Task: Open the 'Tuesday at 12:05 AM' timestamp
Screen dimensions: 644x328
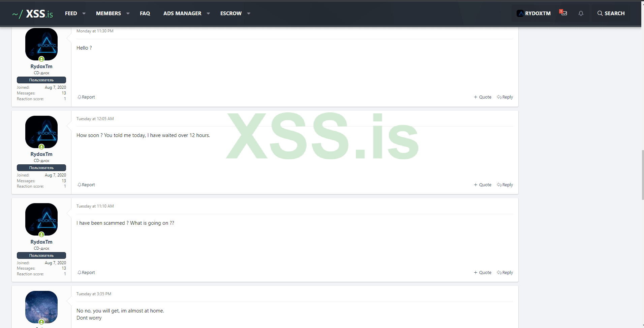Action: click(95, 119)
